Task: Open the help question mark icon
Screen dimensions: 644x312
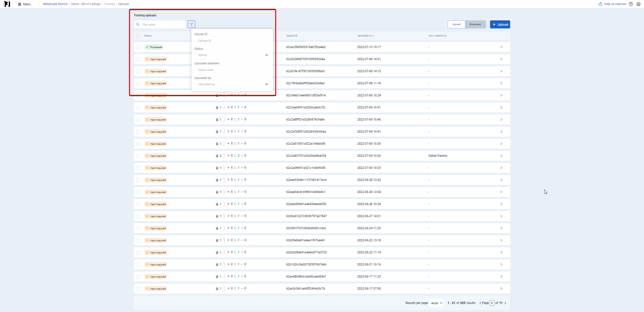Action: 631,4
